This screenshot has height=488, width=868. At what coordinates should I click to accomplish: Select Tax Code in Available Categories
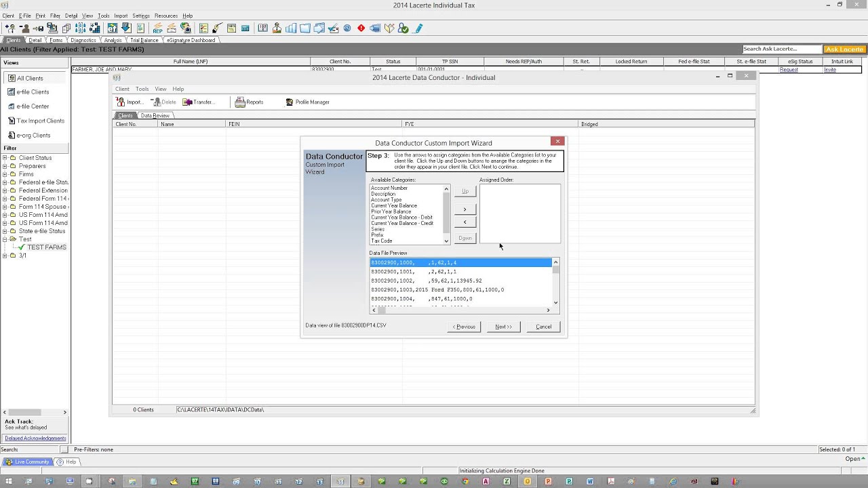pos(381,241)
